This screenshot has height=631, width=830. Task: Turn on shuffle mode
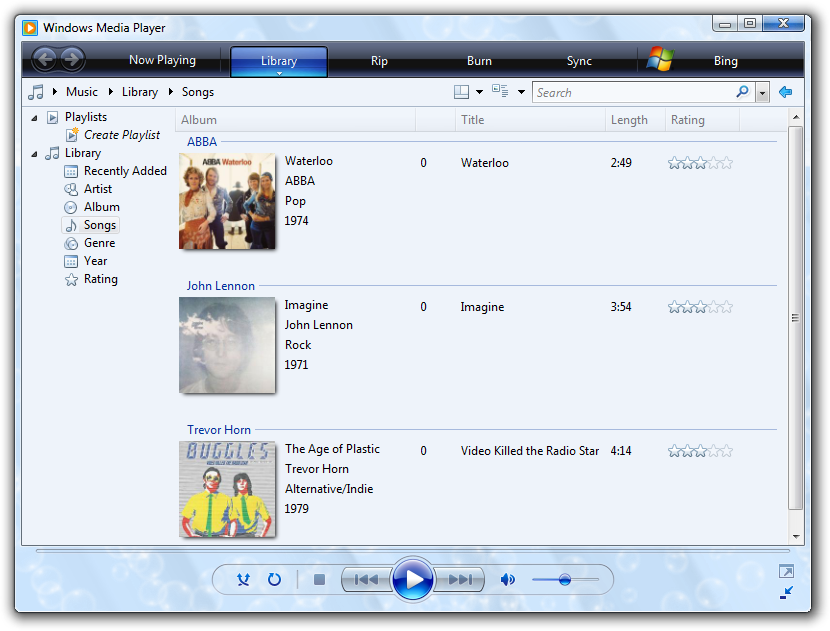coord(243,579)
